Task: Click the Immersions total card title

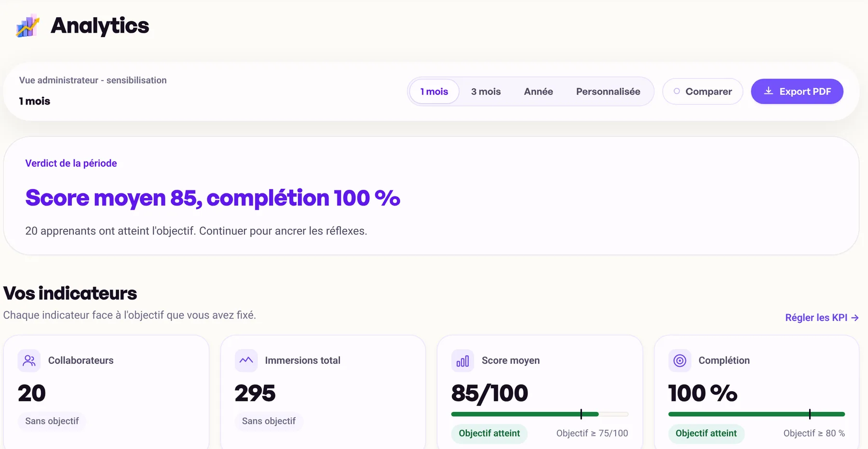Action: click(x=302, y=361)
